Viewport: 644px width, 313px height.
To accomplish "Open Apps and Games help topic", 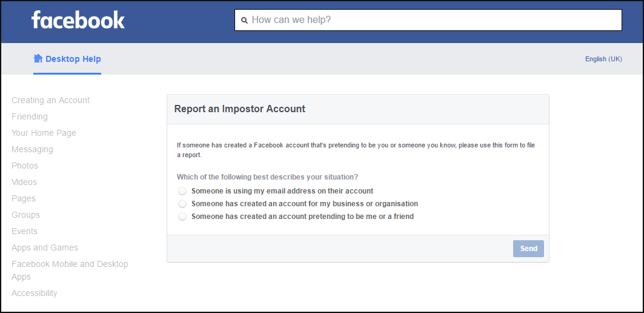I will (45, 248).
